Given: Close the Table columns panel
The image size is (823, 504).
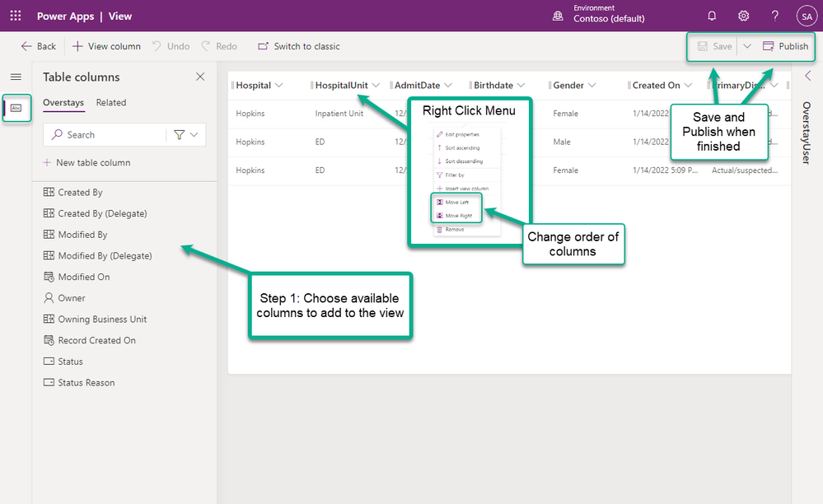Looking at the screenshot, I should pos(200,77).
